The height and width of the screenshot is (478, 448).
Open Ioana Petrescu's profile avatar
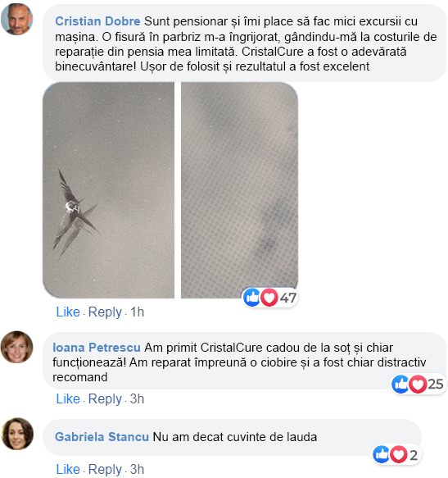16,347
